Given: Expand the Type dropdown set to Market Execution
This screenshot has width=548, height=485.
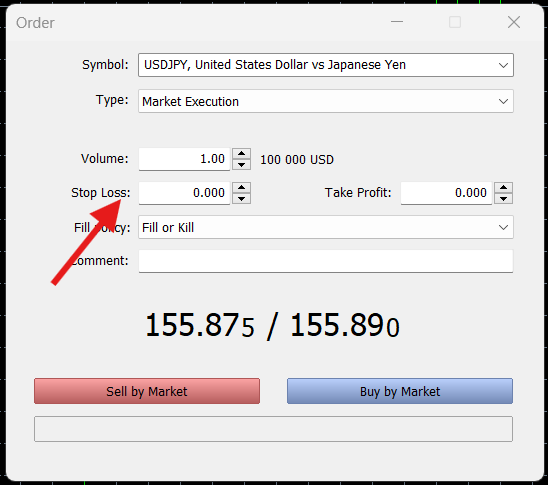Looking at the screenshot, I should click(x=326, y=101).
